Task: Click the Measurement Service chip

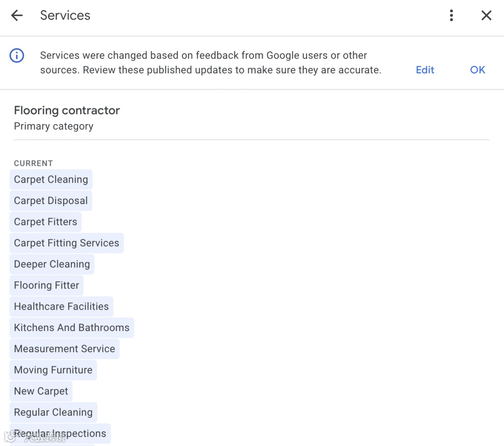Action: (x=64, y=349)
